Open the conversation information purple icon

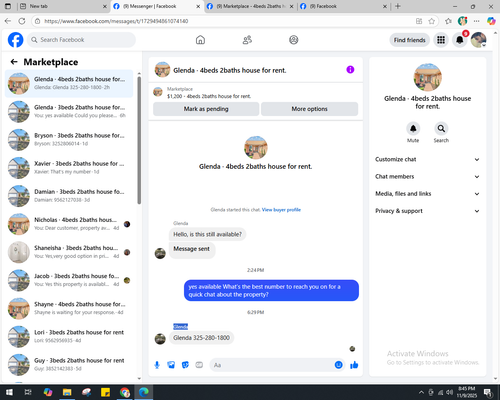(x=350, y=70)
